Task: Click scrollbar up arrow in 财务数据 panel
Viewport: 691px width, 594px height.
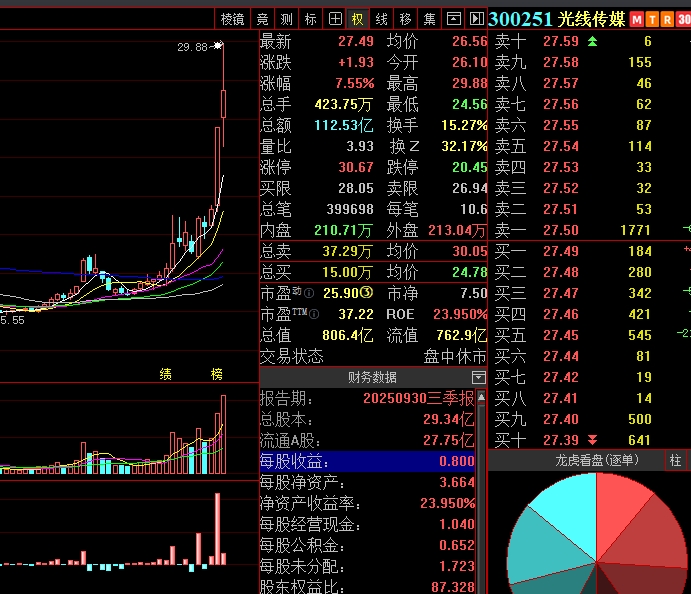Action: [481, 397]
